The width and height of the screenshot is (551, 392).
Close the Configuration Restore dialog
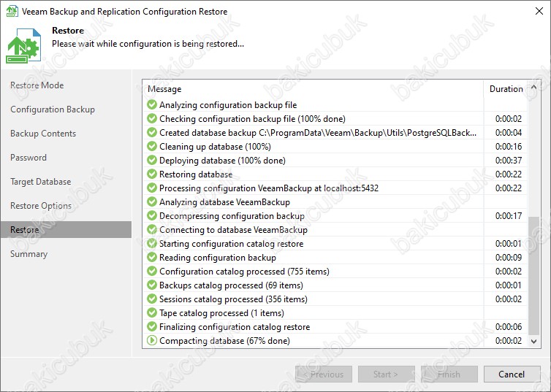coord(539,11)
